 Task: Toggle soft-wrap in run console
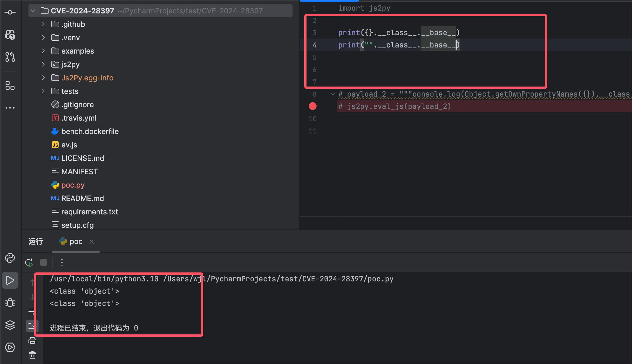tap(31, 312)
